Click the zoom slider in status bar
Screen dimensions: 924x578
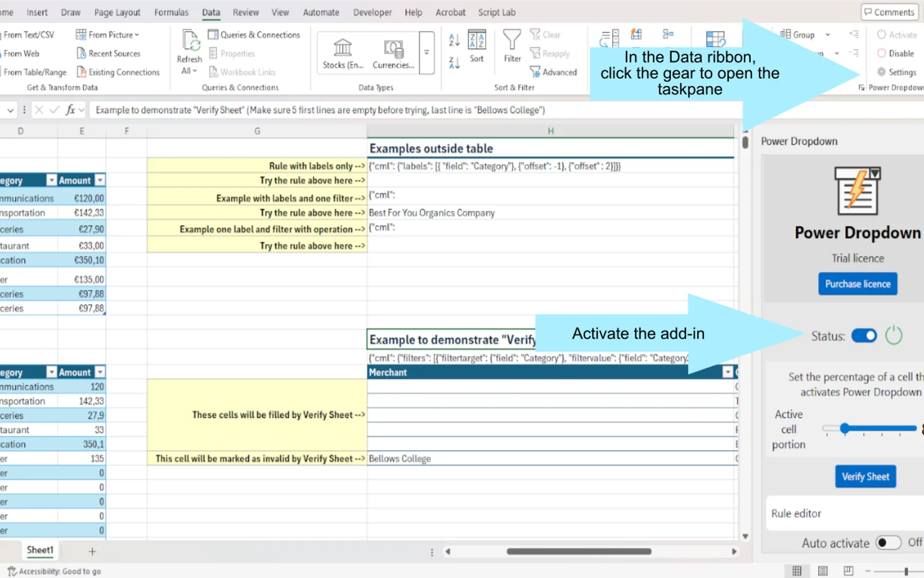coord(906,571)
